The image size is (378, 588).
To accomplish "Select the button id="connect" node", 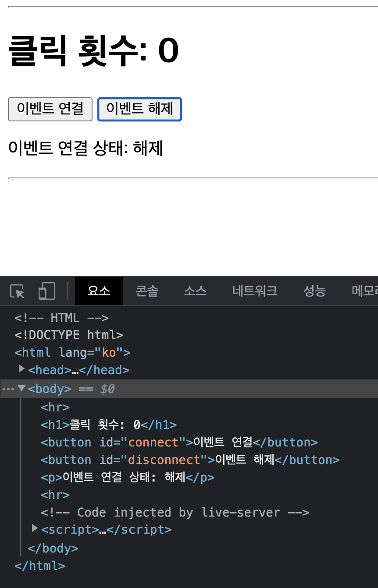I will (179, 442).
